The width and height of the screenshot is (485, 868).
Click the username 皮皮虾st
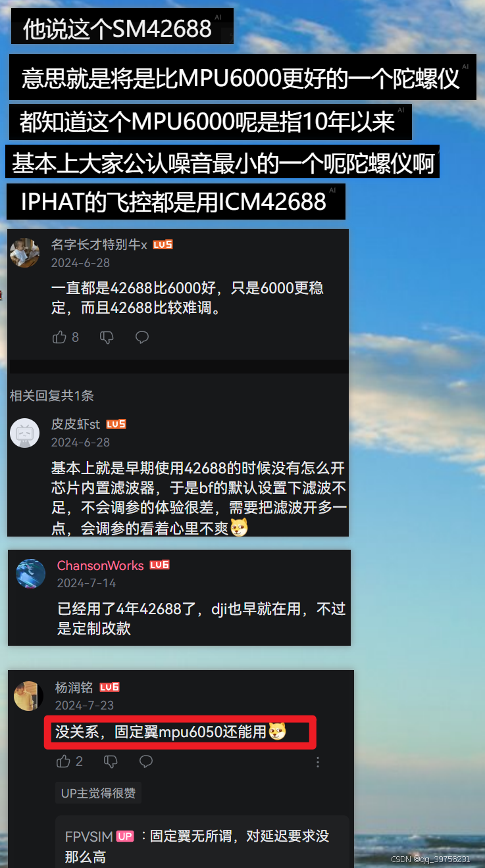(76, 424)
